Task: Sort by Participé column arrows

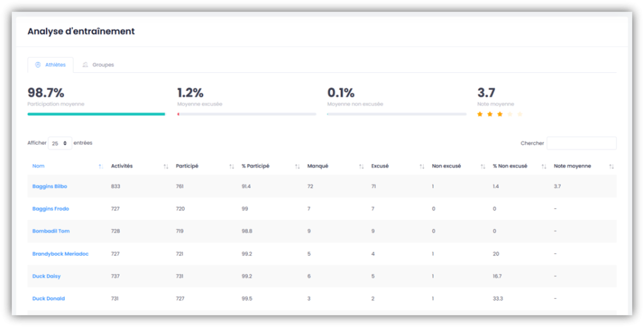Action: coord(231,167)
